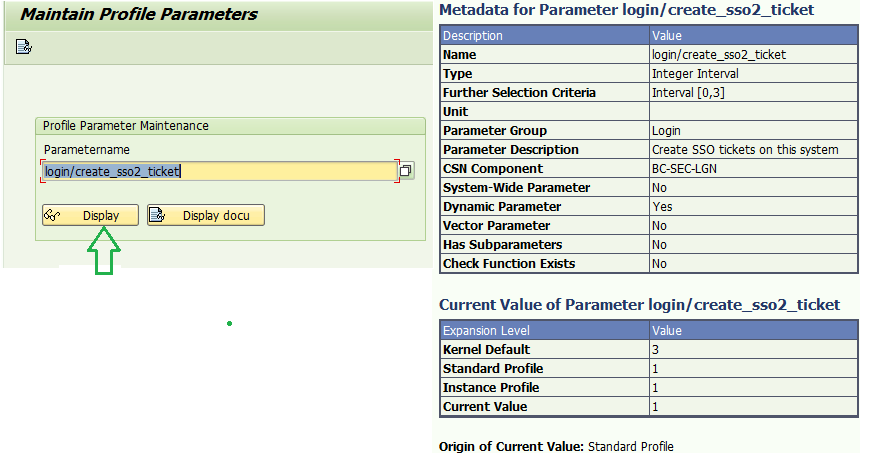This screenshot has width=872, height=460.
Task: Click the documentation icon in the toolbar
Action: [x=24, y=46]
